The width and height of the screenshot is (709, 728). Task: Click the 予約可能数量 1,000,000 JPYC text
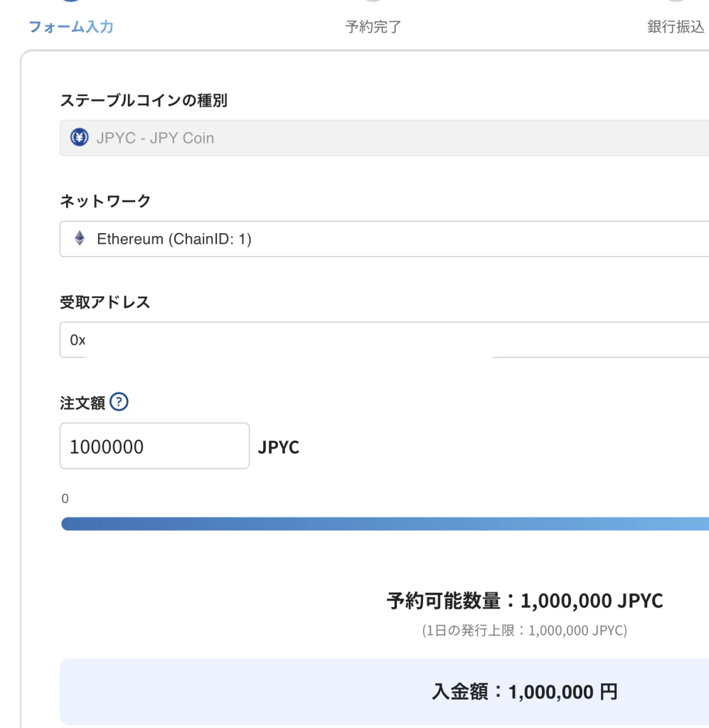(524, 601)
